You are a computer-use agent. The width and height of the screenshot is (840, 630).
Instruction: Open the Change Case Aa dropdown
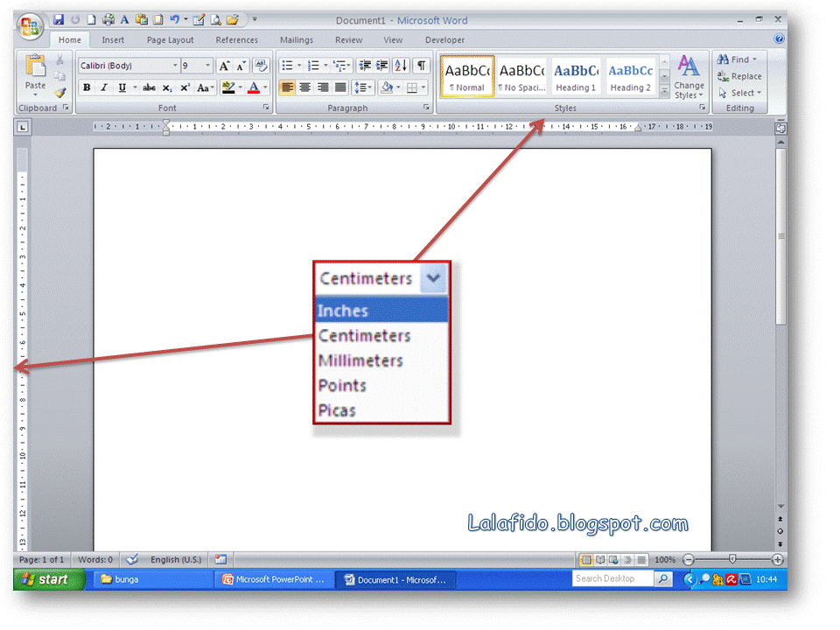click(205, 87)
